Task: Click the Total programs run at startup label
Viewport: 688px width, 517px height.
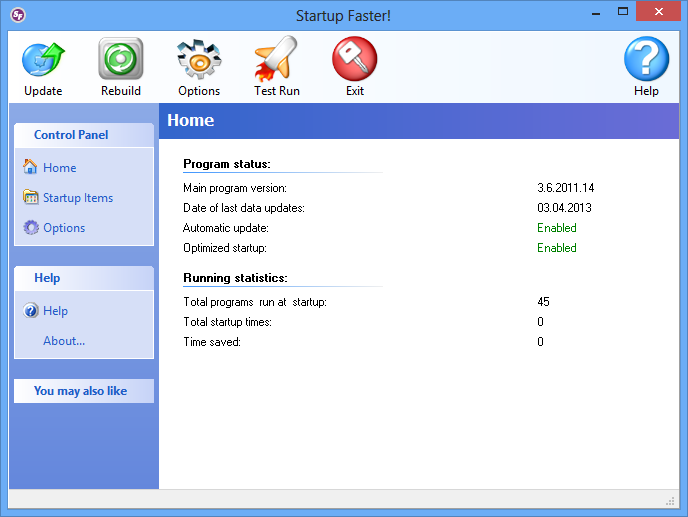Action: pyautogui.click(x=255, y=302)
